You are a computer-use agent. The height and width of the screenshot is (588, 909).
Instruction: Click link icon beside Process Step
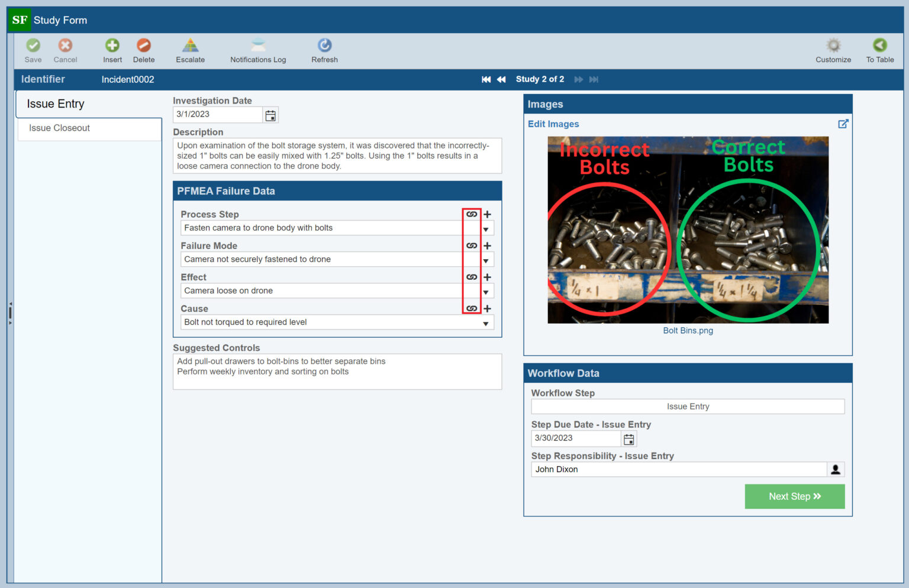tap(472, 214)
